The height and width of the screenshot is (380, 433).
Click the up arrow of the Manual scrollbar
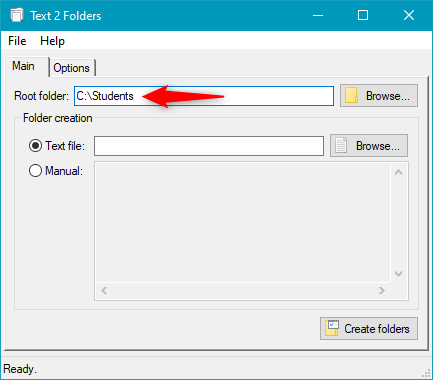pyautogui.click(x=398, y=172)
